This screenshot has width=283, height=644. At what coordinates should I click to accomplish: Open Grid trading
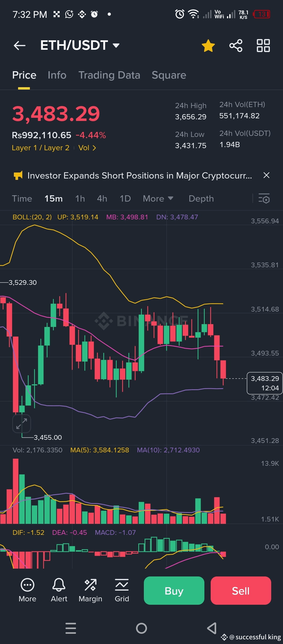[122, 590]
